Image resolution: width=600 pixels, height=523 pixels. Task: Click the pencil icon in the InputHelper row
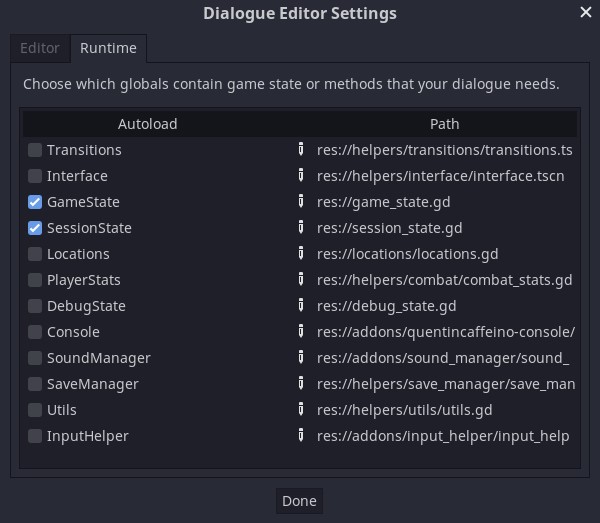pos(301,435)
